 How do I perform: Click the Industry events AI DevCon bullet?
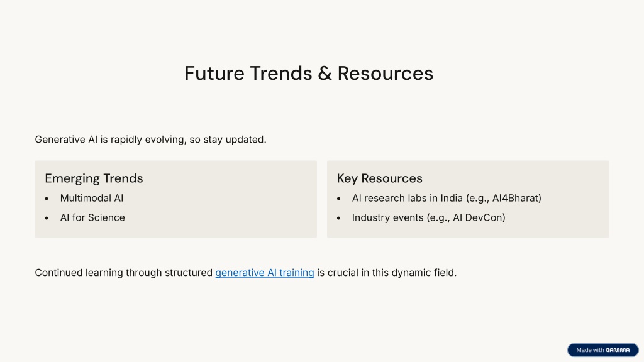coord(428,217)
